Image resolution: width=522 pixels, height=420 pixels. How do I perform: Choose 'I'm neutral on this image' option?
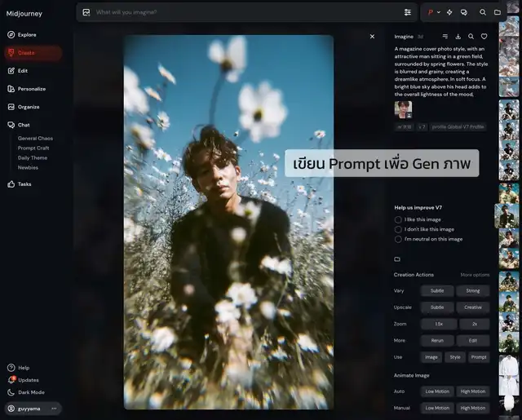click(x=398, y=239)
